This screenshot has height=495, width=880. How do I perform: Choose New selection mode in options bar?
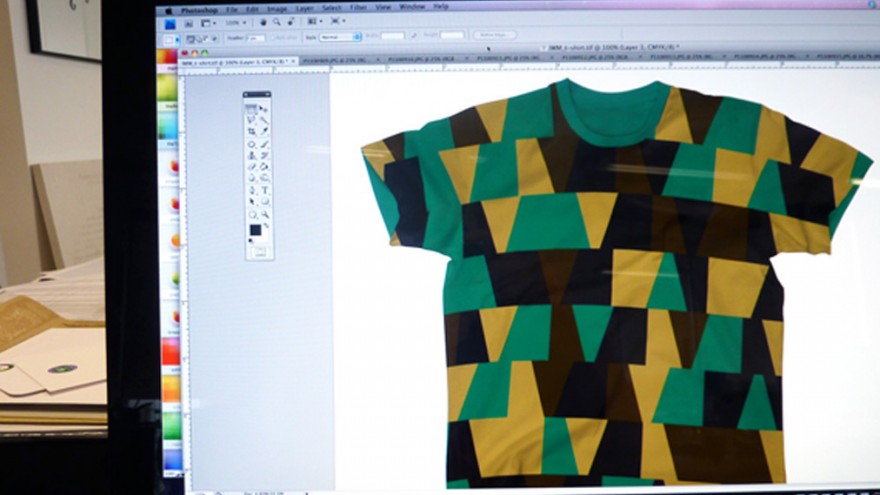tap(190, 39)
